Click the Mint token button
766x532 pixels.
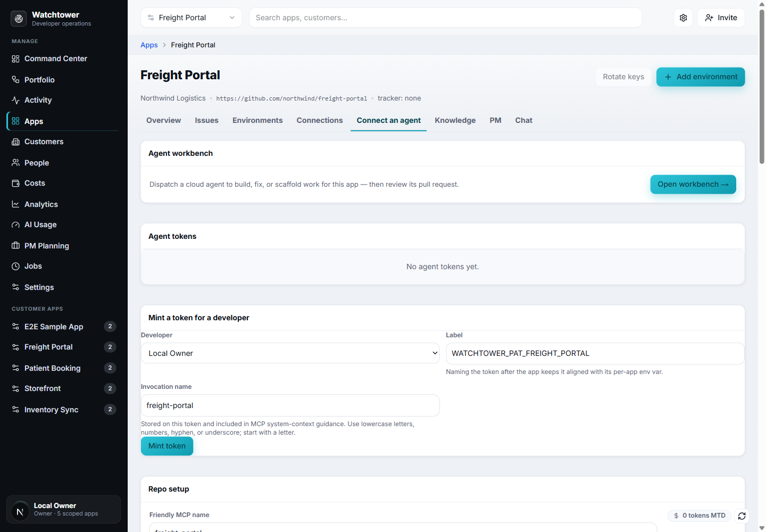(x=167, y=446)
